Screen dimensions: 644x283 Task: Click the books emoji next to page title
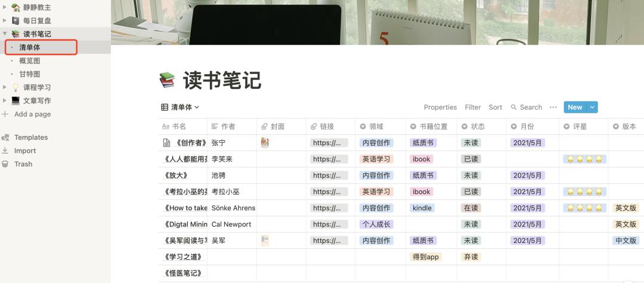coord(167,80)
